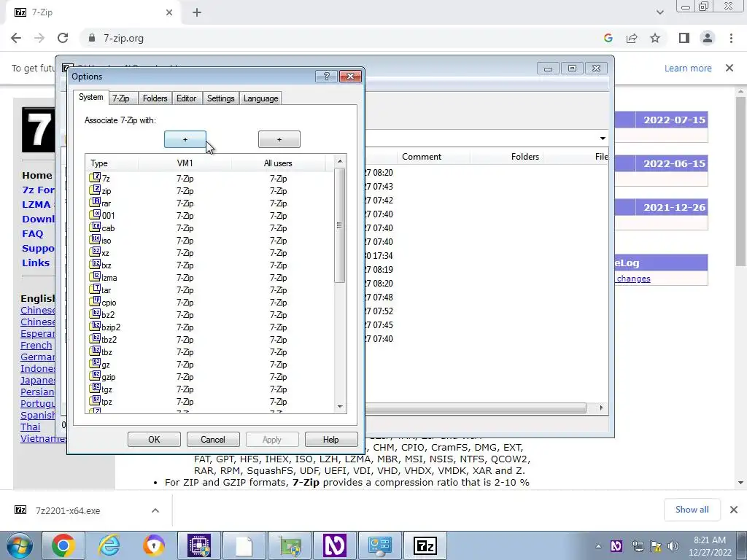Click the zip file type icon
Viewport: 747px width, 560px height.
(95, 190)
